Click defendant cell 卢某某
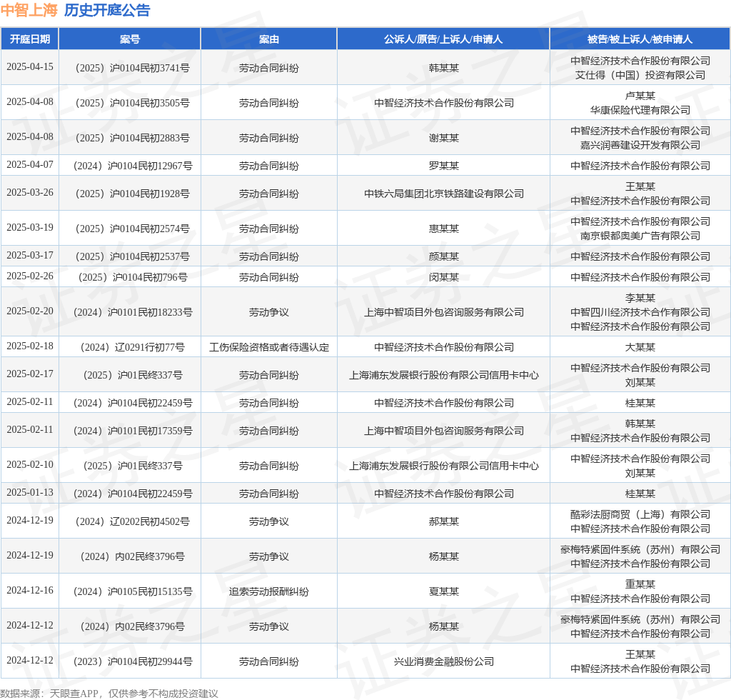Screen dimensions: 731x700 point(640,96)
